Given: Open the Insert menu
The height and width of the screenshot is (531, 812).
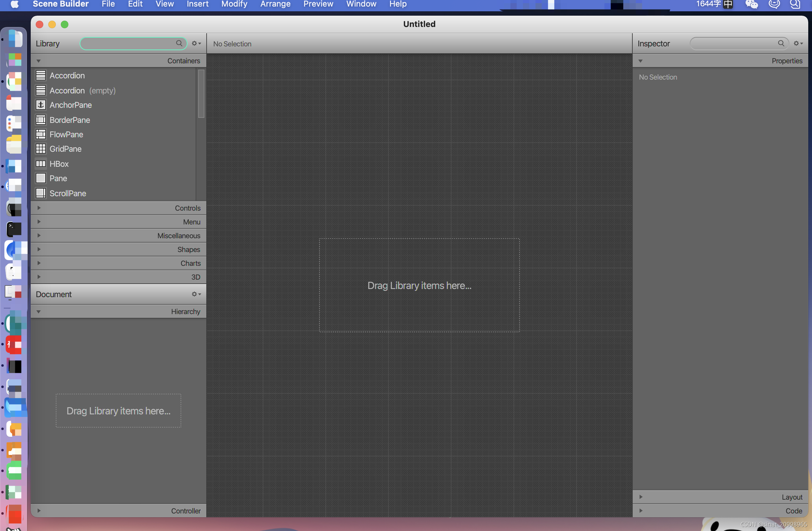Looking at the screenshot, I should pyautogui.click(x=197, y=4).
